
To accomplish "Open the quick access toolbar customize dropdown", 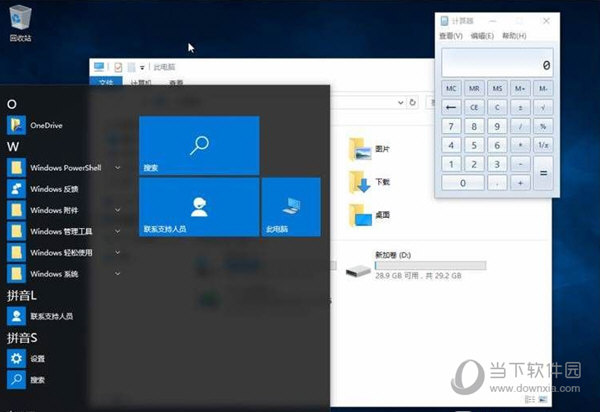I will point(142,68).
